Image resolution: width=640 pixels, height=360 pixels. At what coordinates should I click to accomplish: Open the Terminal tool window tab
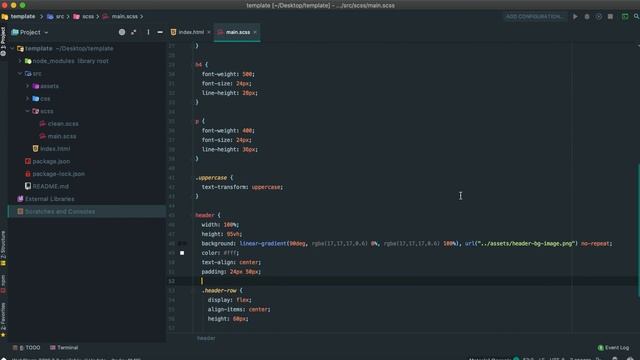click(x=64, y=348)
